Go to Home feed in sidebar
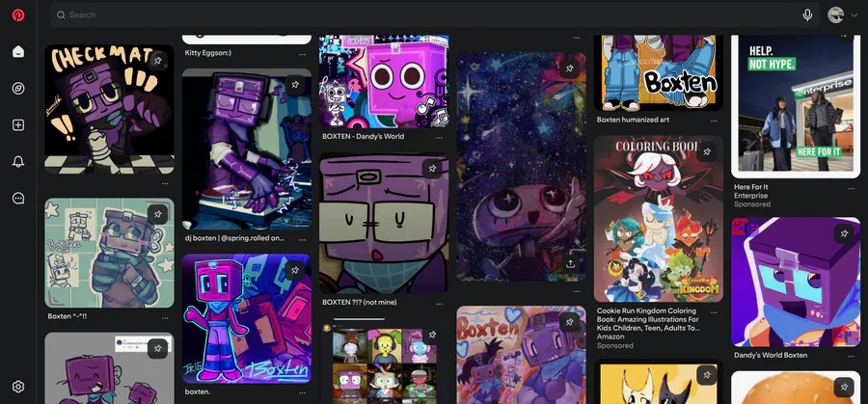Screen dimensions: 868x404 click(x=18, y=51)
